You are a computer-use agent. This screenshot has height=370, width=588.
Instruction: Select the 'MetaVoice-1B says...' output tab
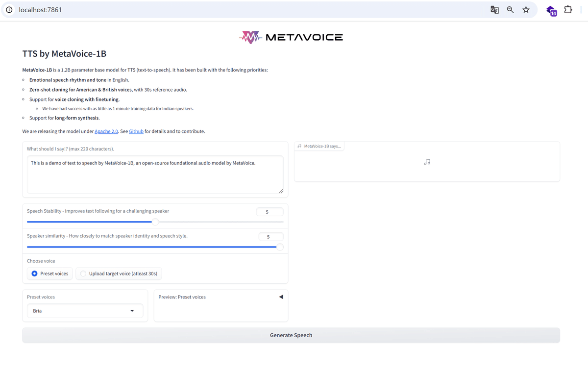coord(319,146)
